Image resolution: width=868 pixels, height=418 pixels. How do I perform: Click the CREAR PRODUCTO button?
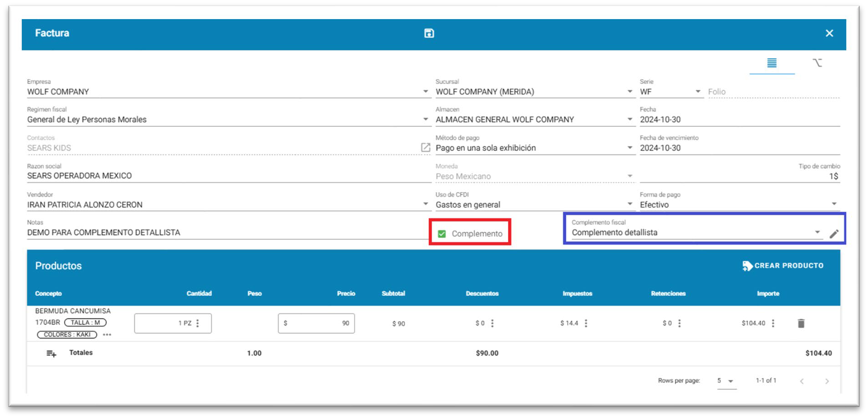(x=783, y=266)
